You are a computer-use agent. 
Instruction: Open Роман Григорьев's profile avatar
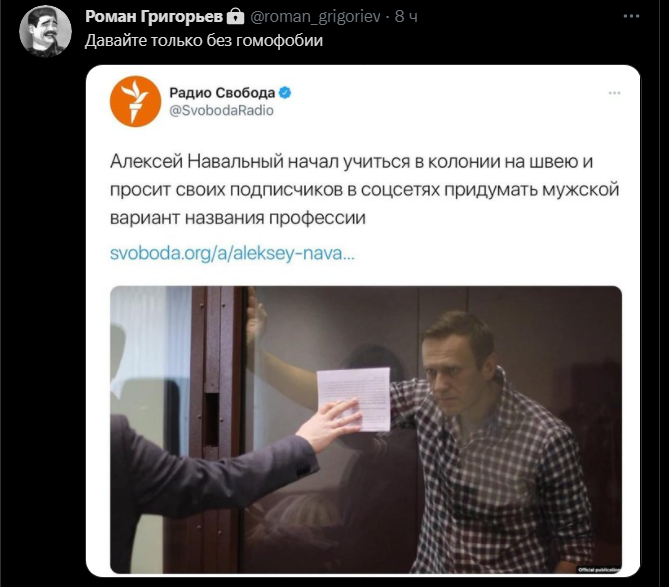[45, 31]
